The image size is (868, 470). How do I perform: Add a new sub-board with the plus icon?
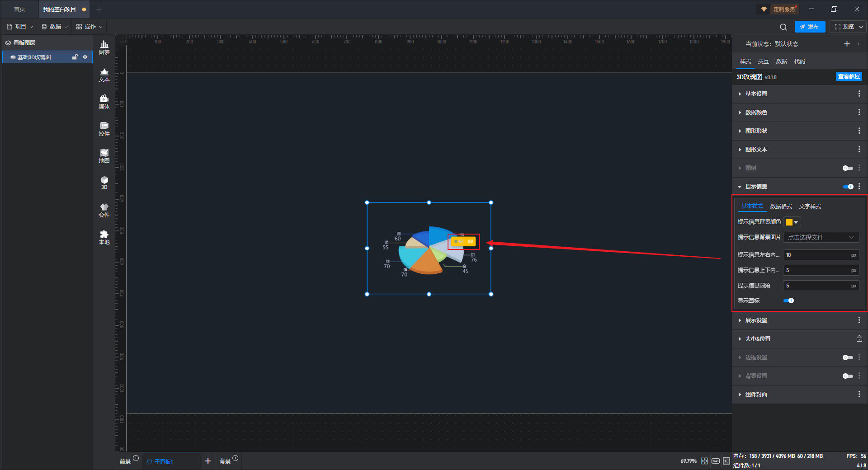point(208,461)
